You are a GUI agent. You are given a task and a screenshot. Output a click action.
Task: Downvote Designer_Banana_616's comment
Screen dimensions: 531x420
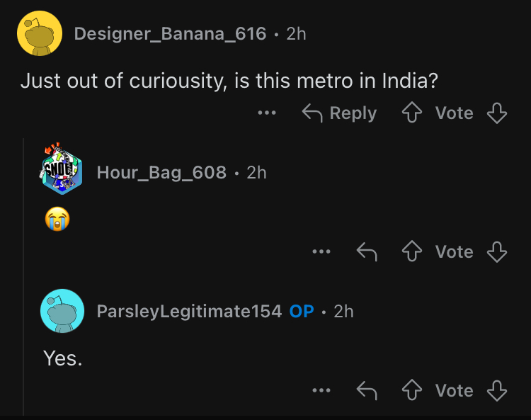498,113
